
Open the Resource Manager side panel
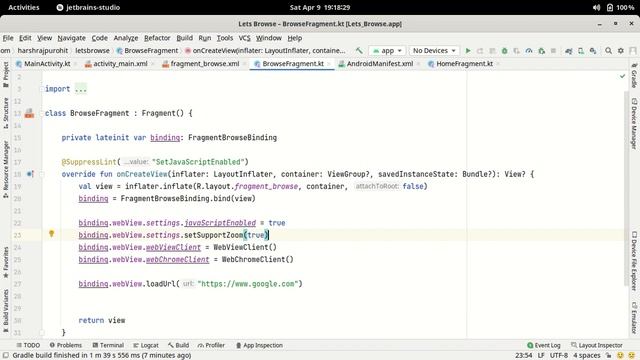6,169
